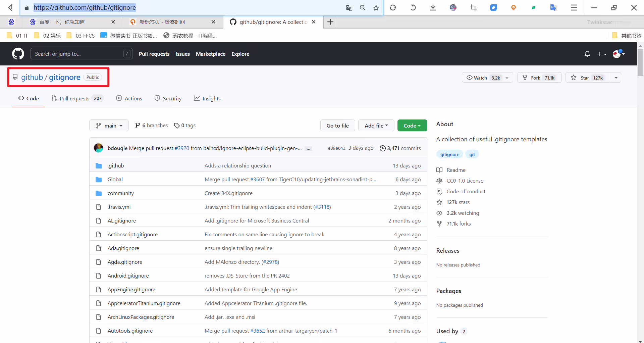Open the Android.gitignore file
Viewport: 644px width, 343px height.
[128, 276]
